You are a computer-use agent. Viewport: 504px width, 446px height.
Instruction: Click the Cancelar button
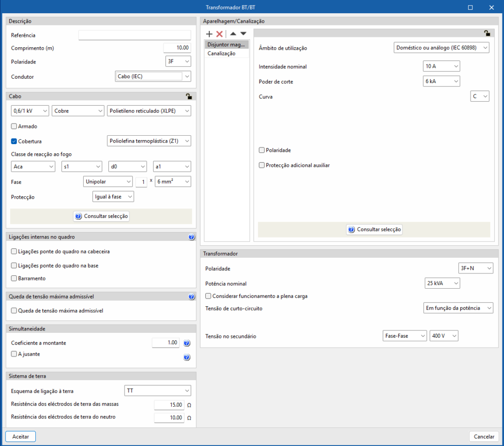coord(484,436)
